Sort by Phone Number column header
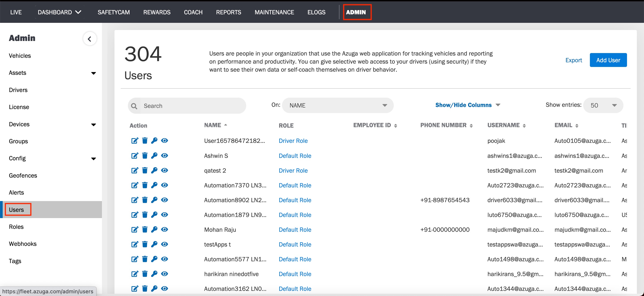 447,125
